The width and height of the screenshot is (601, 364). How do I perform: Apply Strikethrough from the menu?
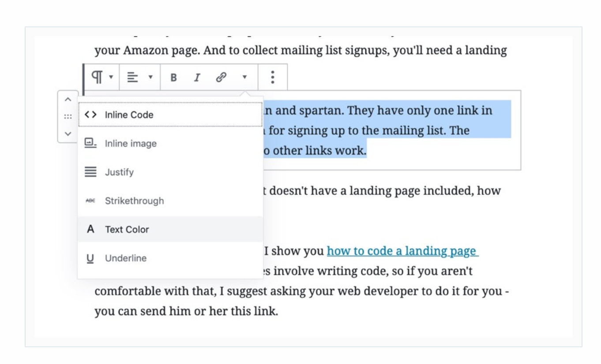(170, 201)
